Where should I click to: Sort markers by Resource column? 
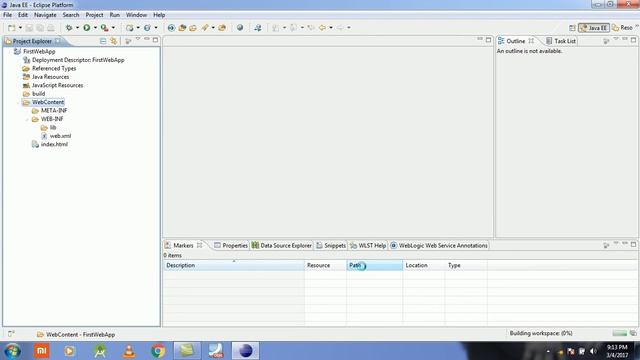click(x=326, y=265)
